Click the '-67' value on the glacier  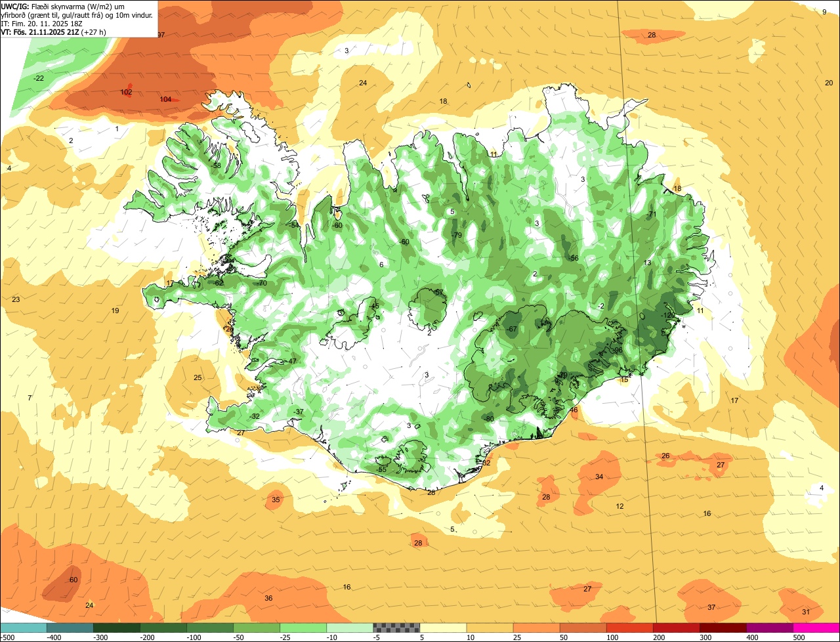coord(512,330)
